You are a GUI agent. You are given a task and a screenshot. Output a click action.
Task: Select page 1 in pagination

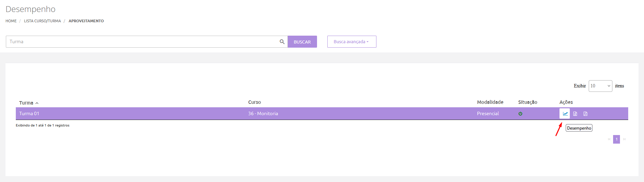pos(617,139)
